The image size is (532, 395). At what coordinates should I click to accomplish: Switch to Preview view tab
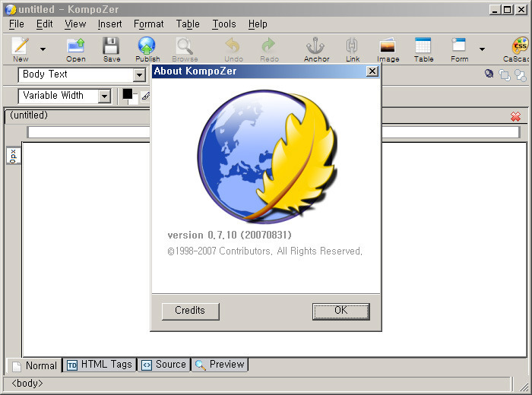pyautogui.click(x=220, y=365)
